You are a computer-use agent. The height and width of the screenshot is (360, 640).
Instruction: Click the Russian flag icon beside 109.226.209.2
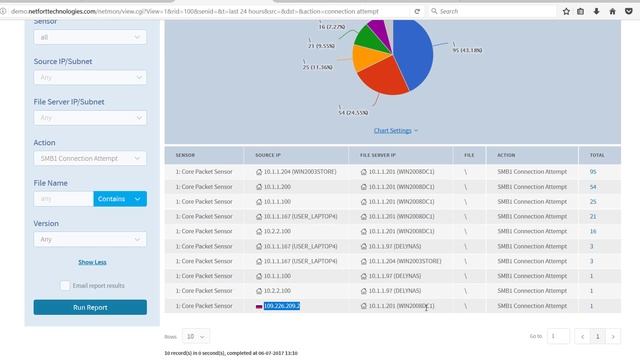[259, 306]
